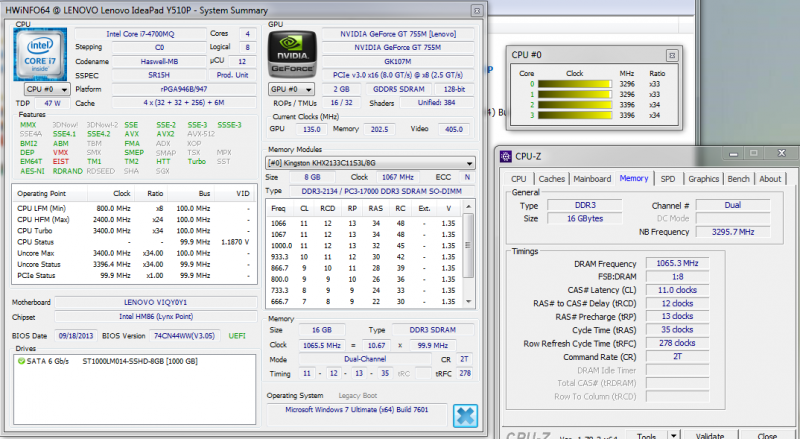Screen dimensions: 800x439
Task: Click the Close button in CPU-Z
Action: tap(767, 435)
